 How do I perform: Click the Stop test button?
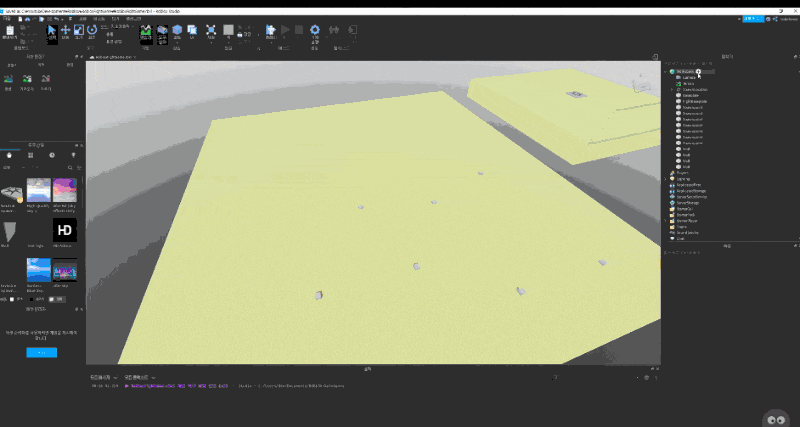(x=299, y=30)
